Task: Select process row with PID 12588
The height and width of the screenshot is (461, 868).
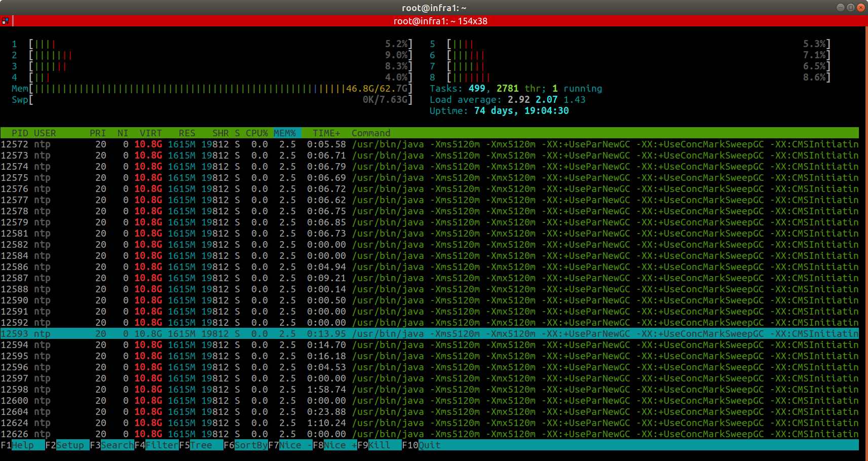Action: click(x=430, y=289)
